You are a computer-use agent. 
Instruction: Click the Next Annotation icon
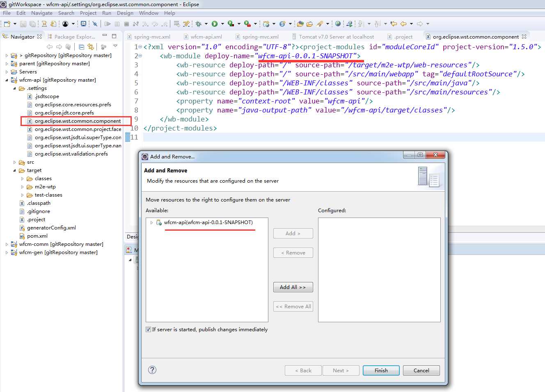point(361,24)
